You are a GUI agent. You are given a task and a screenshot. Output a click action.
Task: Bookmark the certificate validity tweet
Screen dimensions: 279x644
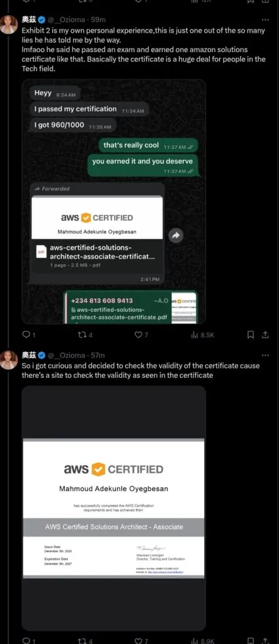pos(250,640)
